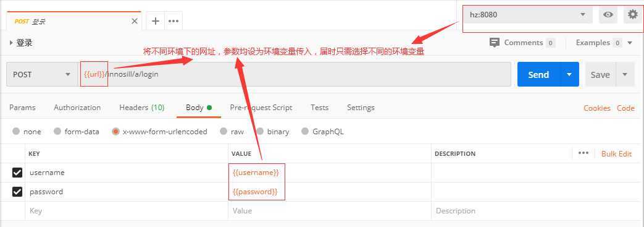The image size is (644, 227).
Task: Open tab options three-dots menu
Action: (x=174, y=21)
